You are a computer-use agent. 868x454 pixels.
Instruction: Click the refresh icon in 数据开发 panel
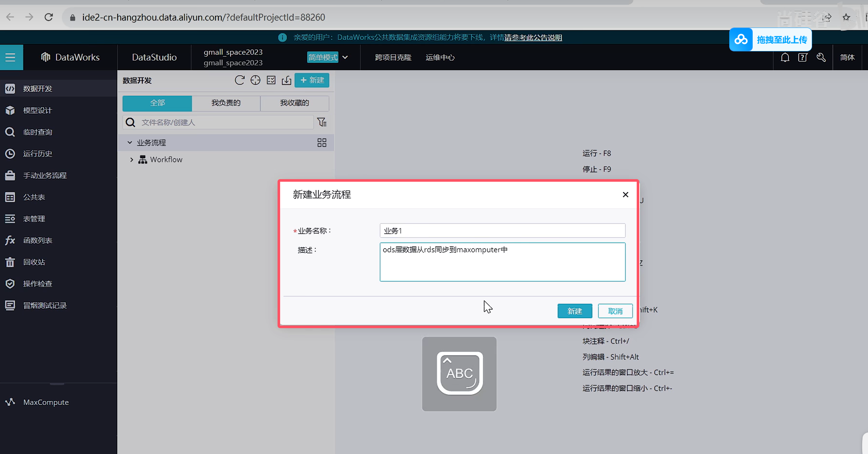(x=239, y=80)
